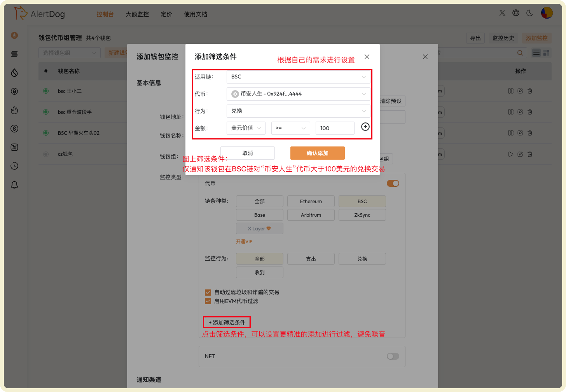
Task: Switch to the 大额监控 tab
Action: pos(137,14)
